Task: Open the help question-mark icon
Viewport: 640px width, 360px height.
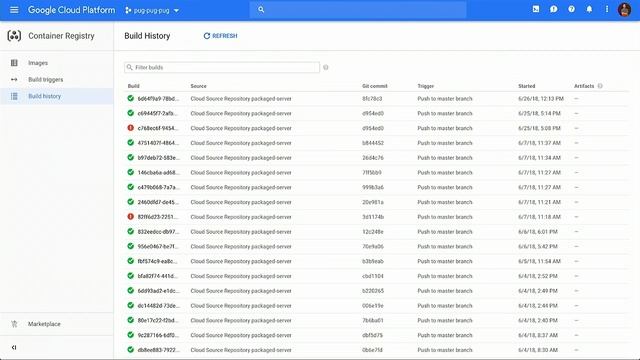Action: (x=571, y=9)
